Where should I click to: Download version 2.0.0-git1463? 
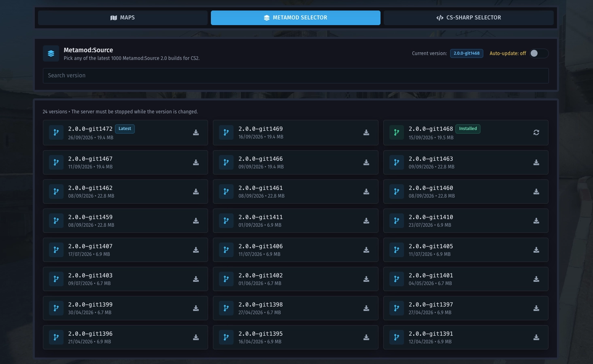tap(536, 162)
